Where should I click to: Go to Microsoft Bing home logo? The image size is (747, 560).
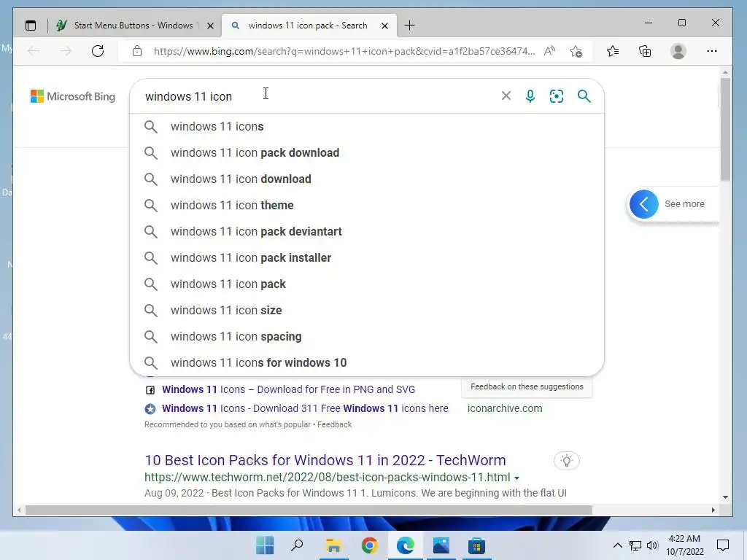[x=73, y=96]
